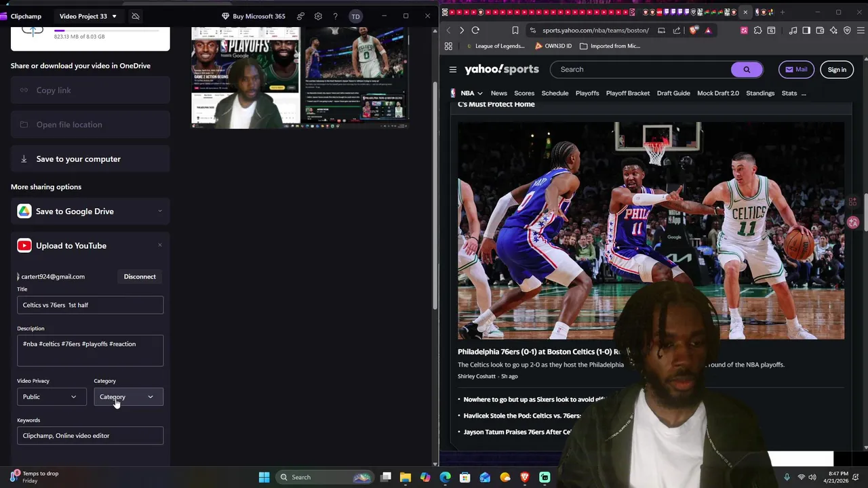Click the browser reload button

click(475, 30)
